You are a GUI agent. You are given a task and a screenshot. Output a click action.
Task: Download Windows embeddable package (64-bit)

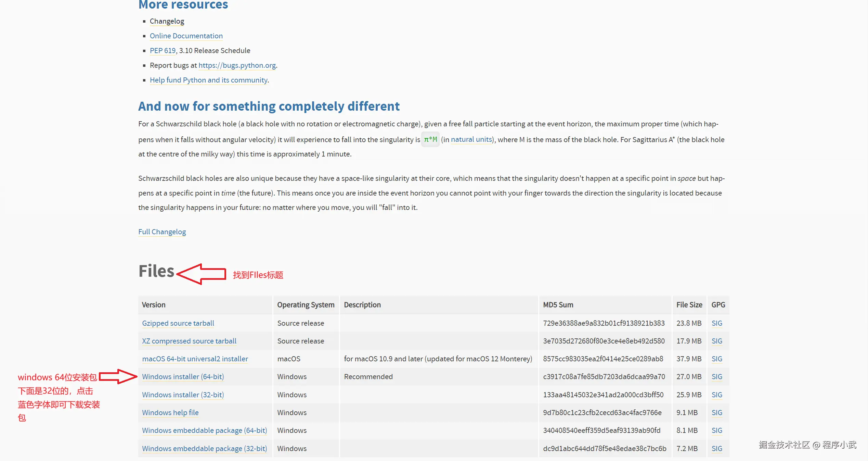[x=204, y=431]
